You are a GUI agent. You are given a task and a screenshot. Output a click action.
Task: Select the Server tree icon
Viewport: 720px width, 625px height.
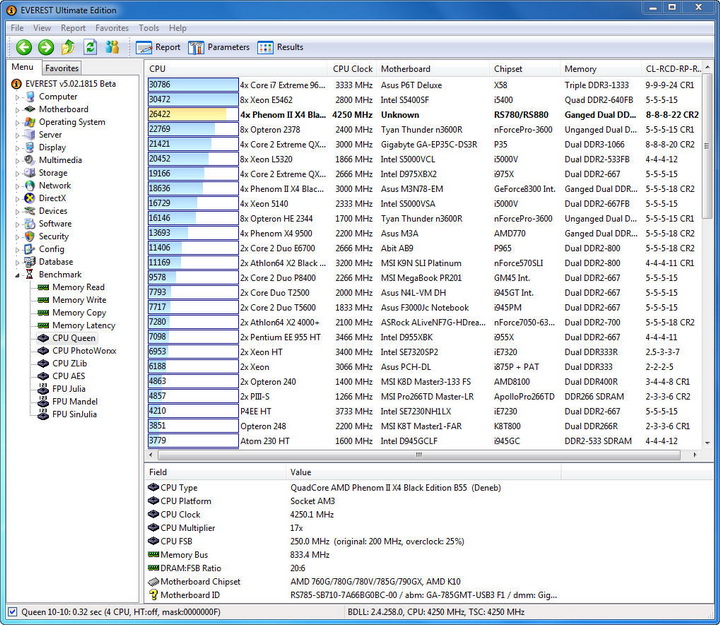(30, 135)
